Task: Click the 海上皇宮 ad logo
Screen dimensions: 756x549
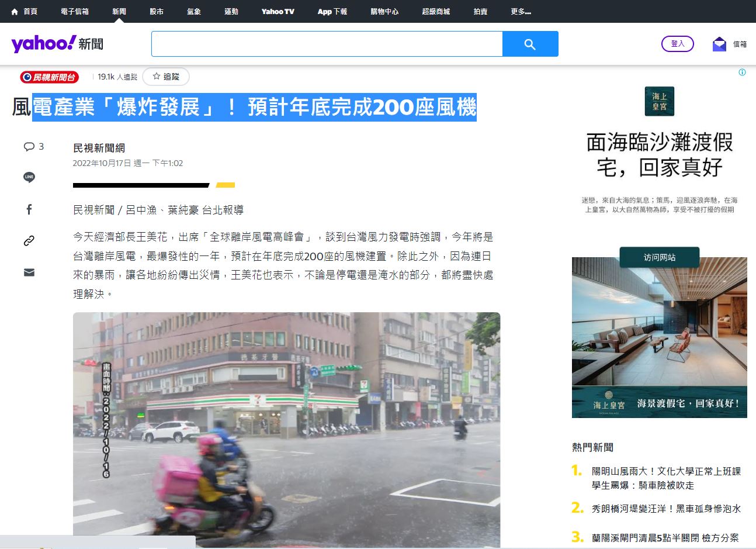Action: (x=660, y=101)
